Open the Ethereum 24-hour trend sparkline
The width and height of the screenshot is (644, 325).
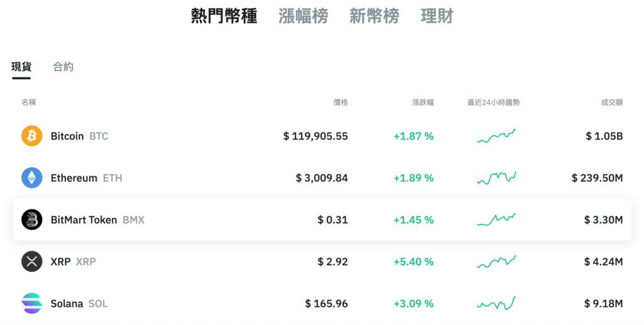(x=496, y=178)
